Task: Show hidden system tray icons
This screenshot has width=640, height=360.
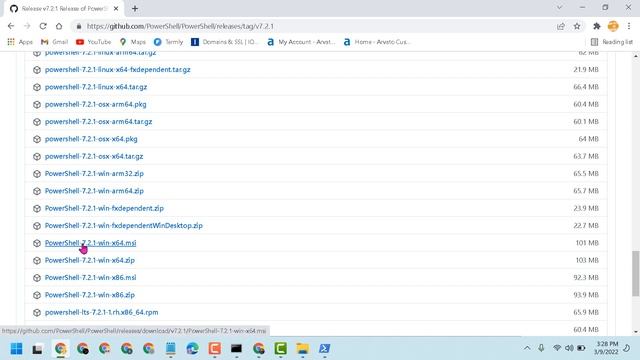Action: 527,348
